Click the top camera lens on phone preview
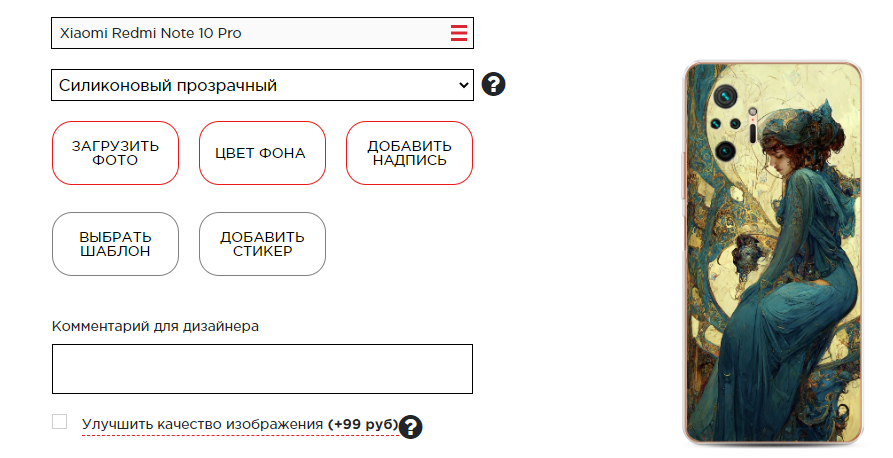893x458 pixels. coord(724,96)
